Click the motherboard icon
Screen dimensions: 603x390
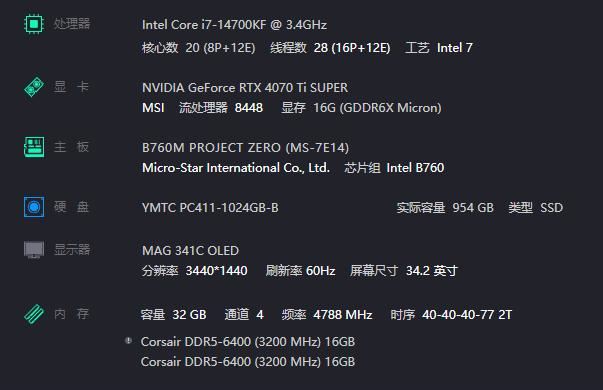click(x=34, y=147)
